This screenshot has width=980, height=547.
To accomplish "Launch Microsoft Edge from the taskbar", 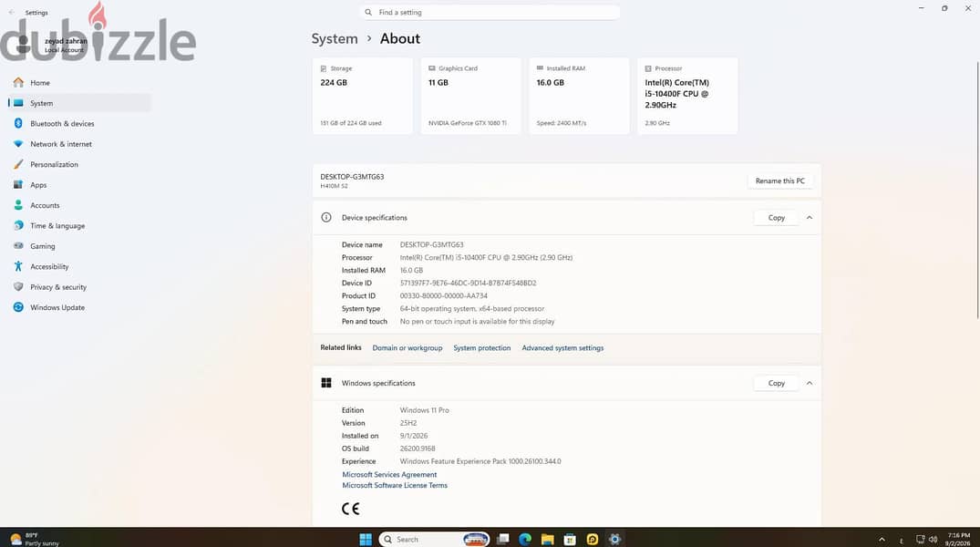I will point(525,539).
